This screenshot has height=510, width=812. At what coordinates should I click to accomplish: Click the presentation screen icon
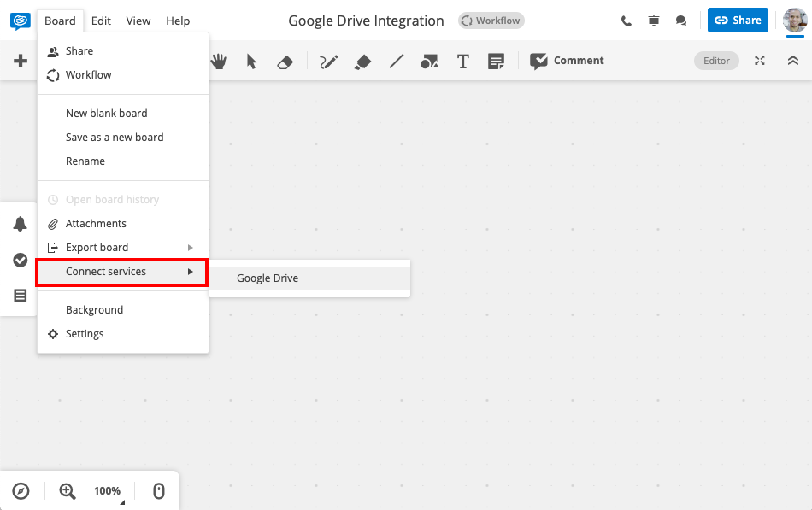point(654,21)
